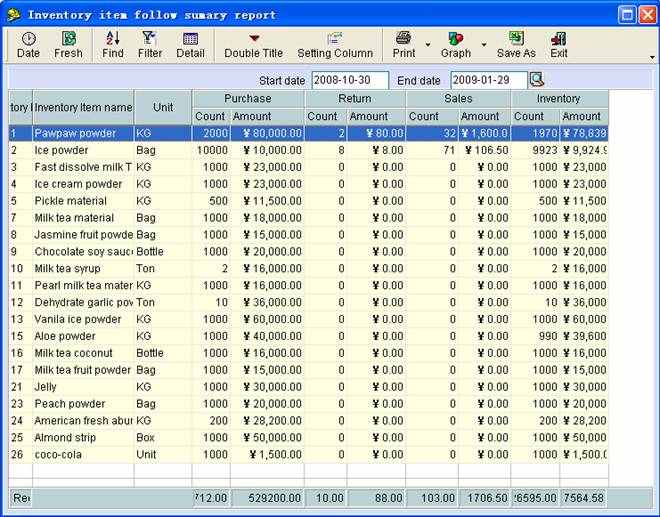Image resolution: width=660 pixels, height=517 pixels.
Task: Open the Graph chart icon
Action: 455,39
